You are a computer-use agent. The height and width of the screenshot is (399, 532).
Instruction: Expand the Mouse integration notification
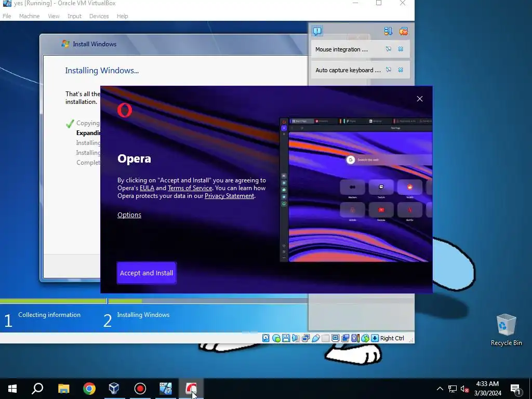pos(341,49)
